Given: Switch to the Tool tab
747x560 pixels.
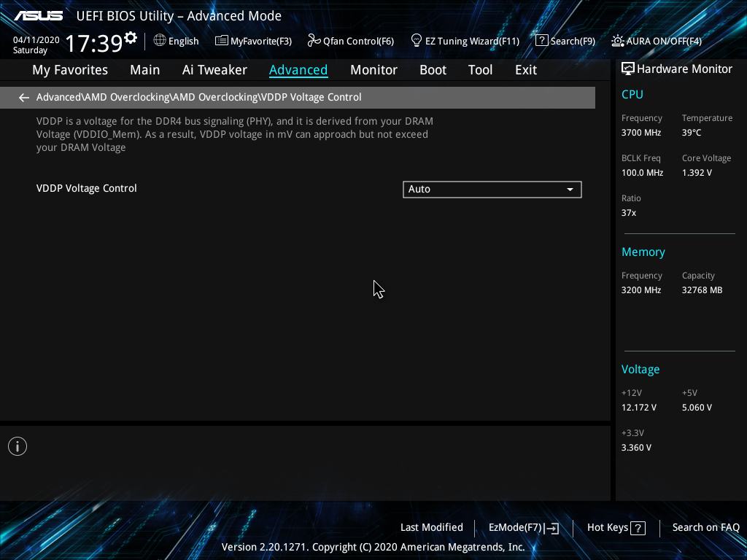Looking at the screenshot, I should [x=480, y=70].
